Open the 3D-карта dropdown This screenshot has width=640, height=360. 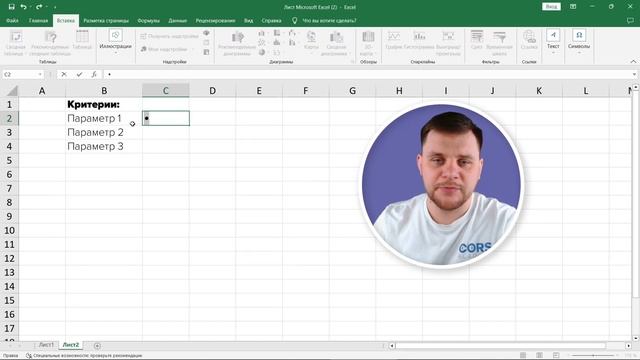368,43
